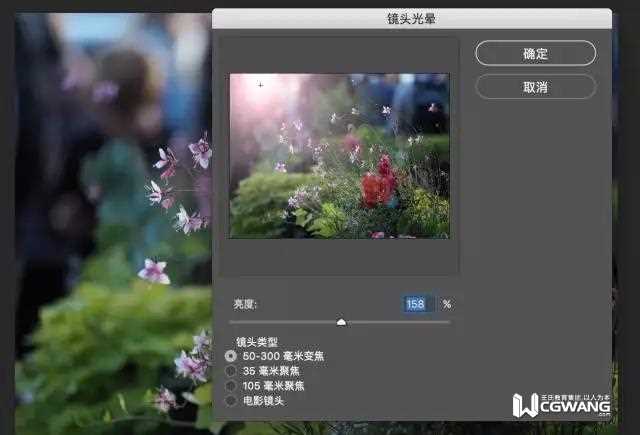
Task: Click the 亮度 brightness slider handle
Action: click(341, 322)
